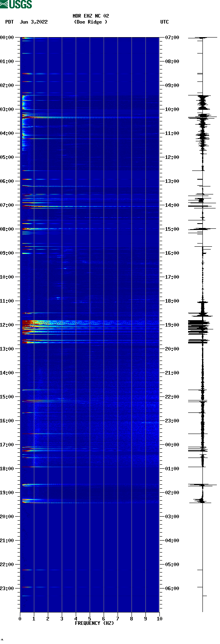
Task: Click the 19:00 UTC time tick label
Action: (x=172, y=325)
